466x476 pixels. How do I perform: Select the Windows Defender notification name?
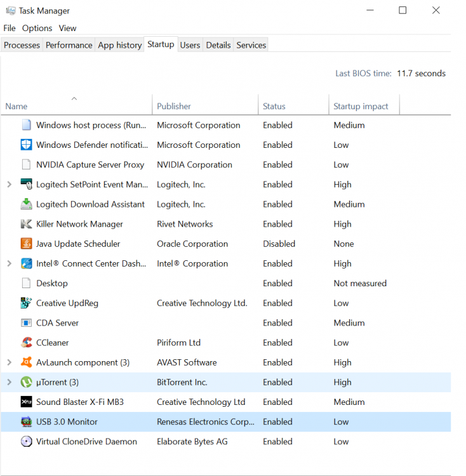tap(92, 145)
